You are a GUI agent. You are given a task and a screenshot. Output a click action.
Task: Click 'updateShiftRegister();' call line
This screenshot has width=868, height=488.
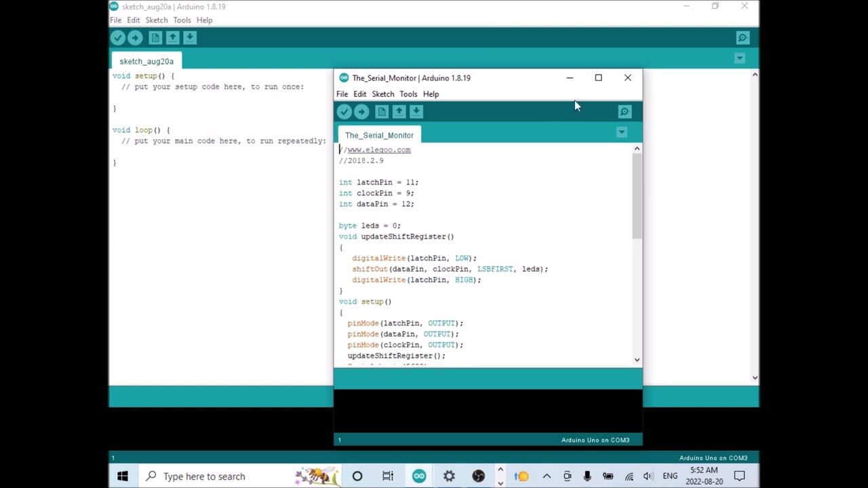point(397,356)
